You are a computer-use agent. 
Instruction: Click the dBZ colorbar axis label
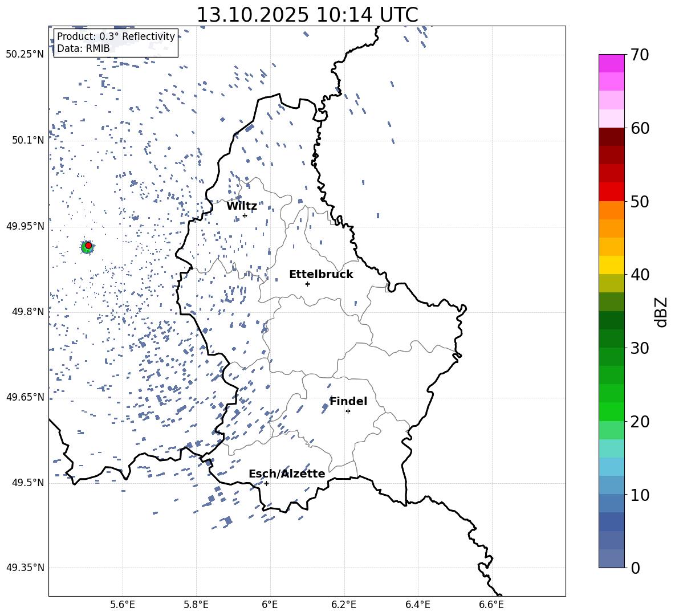[x=661, y=312]
